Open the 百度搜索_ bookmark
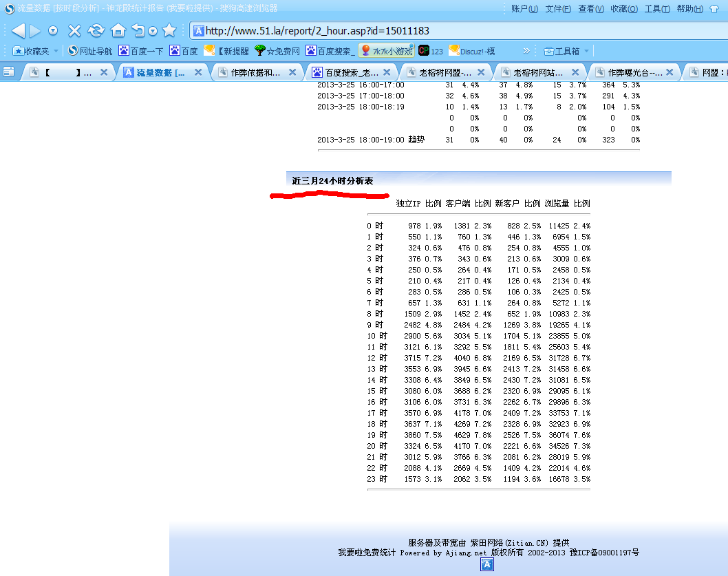Image resolution: width=728 pixels, height=576 pixels. (330, 51)
